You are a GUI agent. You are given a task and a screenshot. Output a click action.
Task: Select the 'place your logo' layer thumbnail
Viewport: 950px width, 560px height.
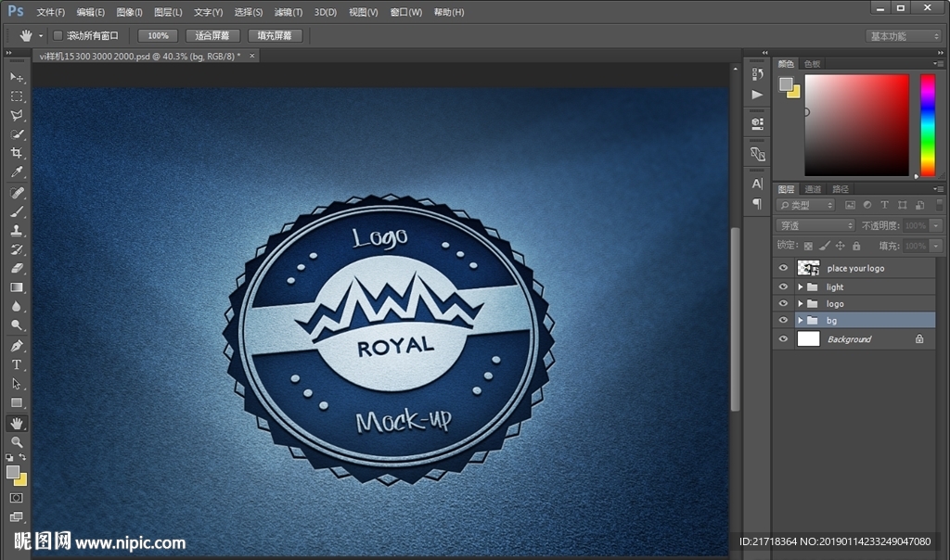(808, 268)
